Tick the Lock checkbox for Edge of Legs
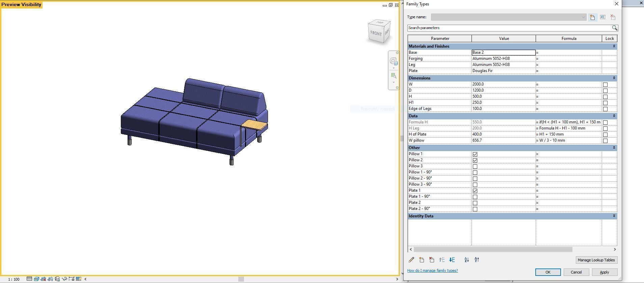The height and width of the screenshot is (283, 644). (605, 109)
